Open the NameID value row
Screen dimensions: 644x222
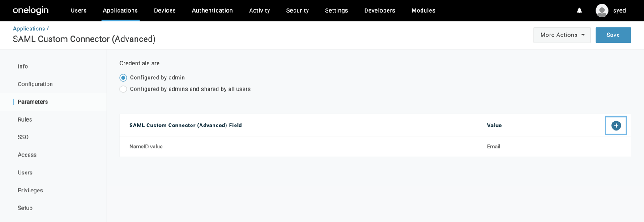click(x=375, y=147)
